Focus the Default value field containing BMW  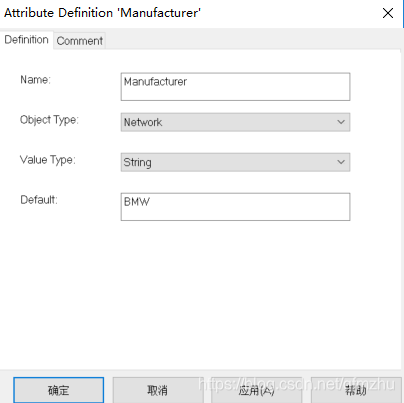coord(235,207)
